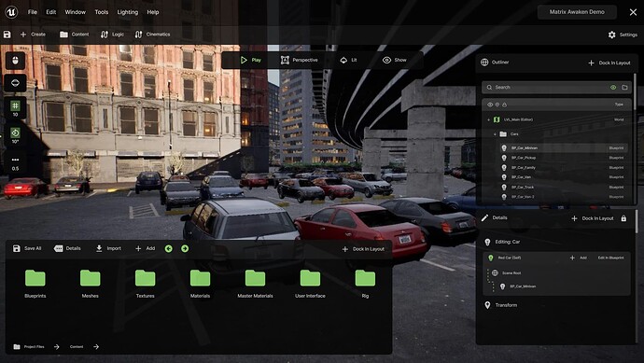Toggle the Details panel lock
The width and height of the screenshot is (644, 363).
point(623,218)
